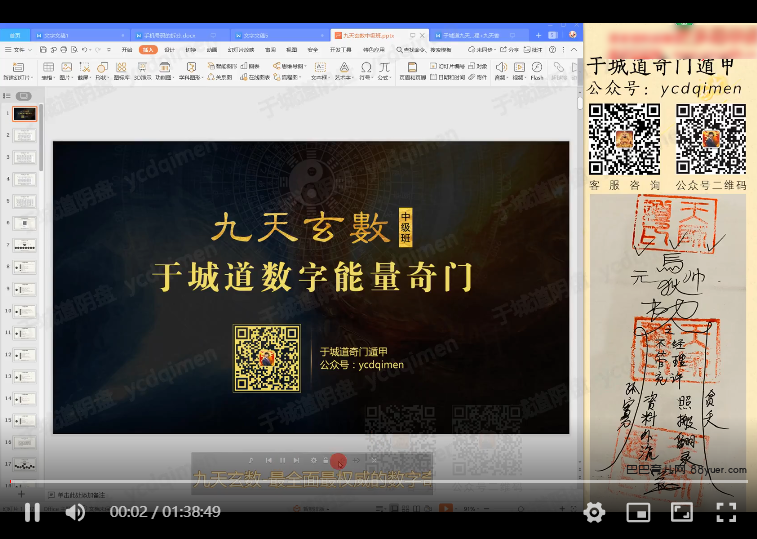
Task: Insert audio using the speaker ribbon icon
Action: [501, 67]
